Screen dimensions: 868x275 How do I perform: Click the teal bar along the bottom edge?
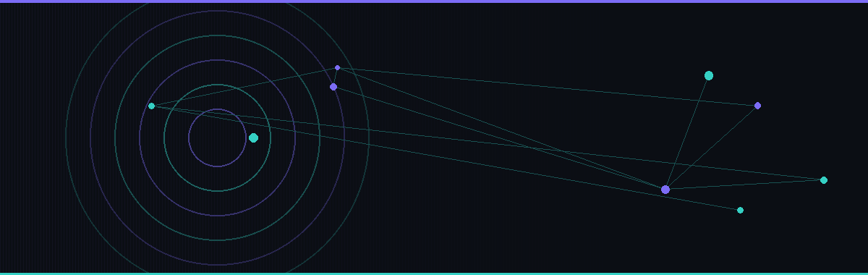click(x=434, y=274)
